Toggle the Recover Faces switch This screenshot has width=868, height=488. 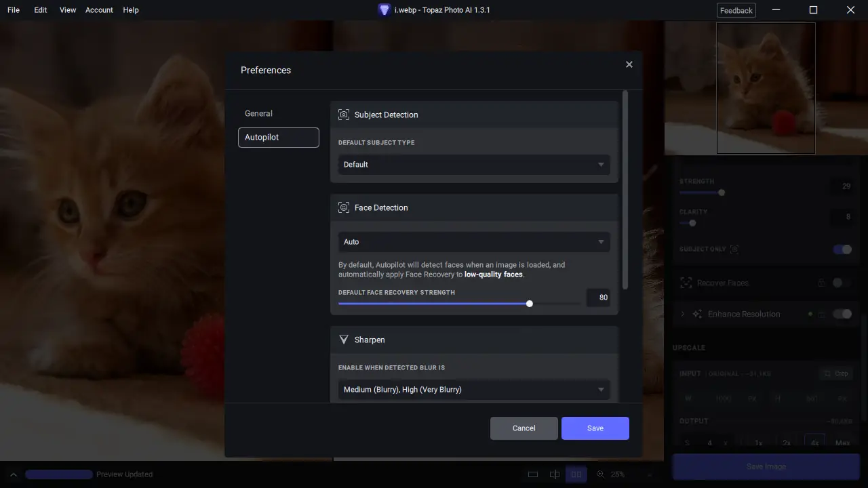842,283
